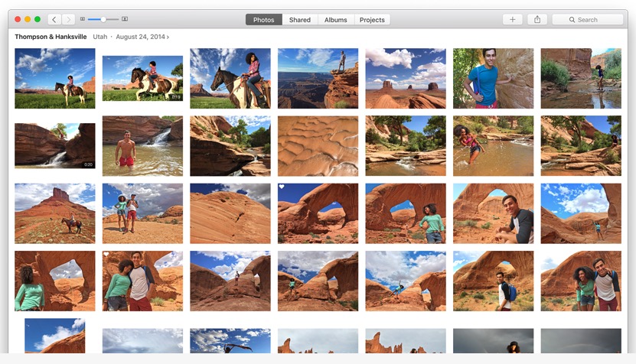Click the Thompson & Hanksville moment title
This screenshot has width=636, height=364.
(x=51, y=37)
